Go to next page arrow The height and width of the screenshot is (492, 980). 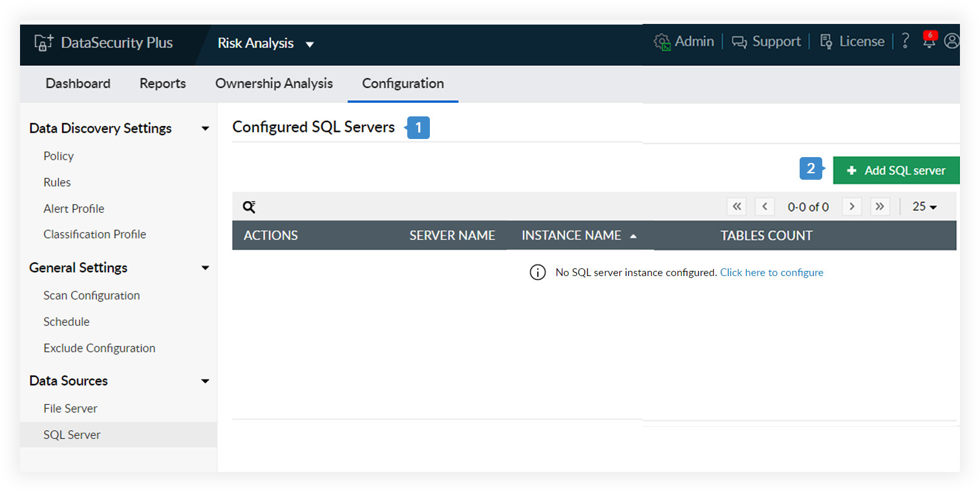tap(852, 207)
